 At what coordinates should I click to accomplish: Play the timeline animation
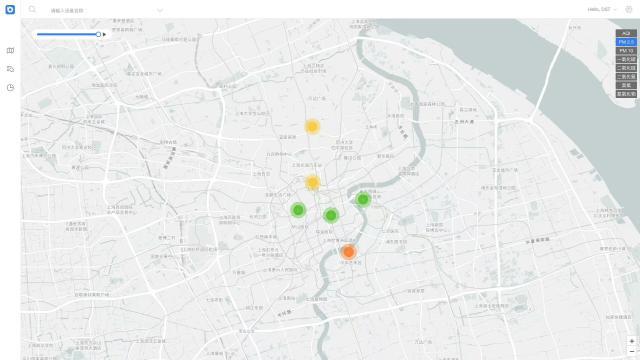click(104, 35)
